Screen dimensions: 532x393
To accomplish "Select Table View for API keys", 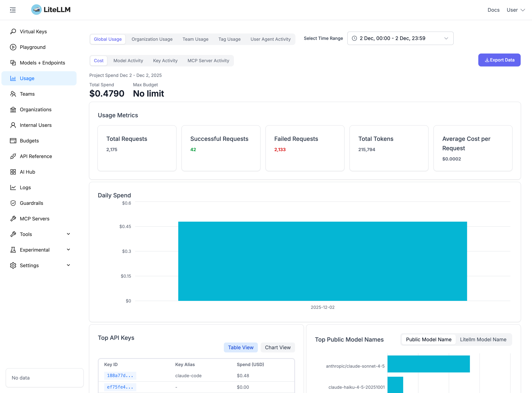I will (240, 347).
